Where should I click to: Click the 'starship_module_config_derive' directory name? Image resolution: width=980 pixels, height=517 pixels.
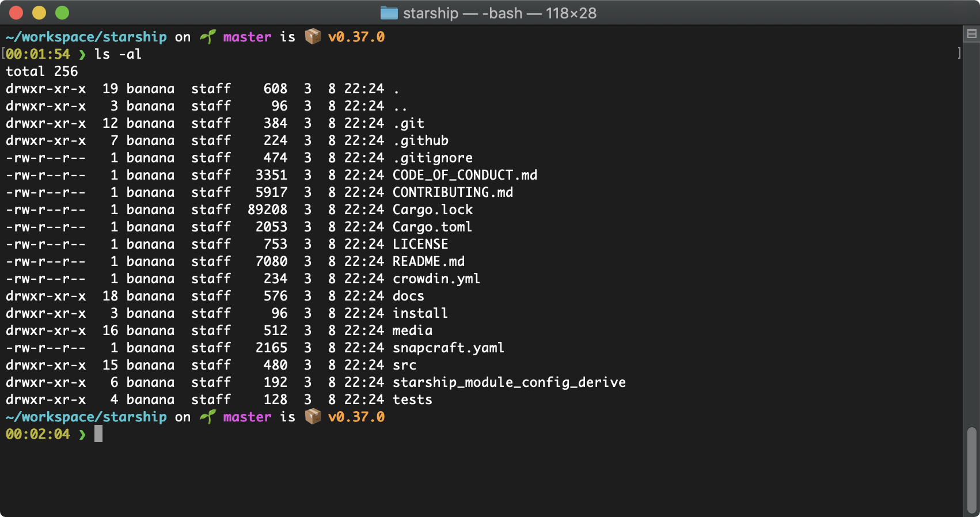(510, 382)
